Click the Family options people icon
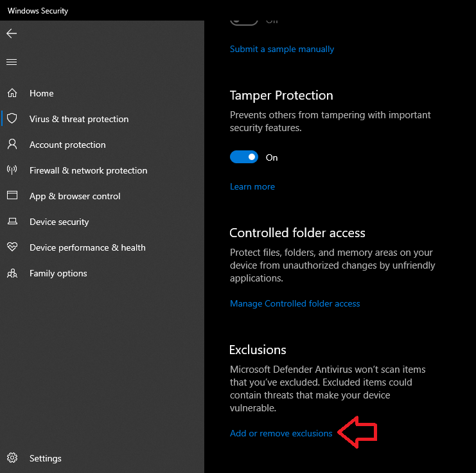Screen dimensions: 476x473 [x=12, y=273]
